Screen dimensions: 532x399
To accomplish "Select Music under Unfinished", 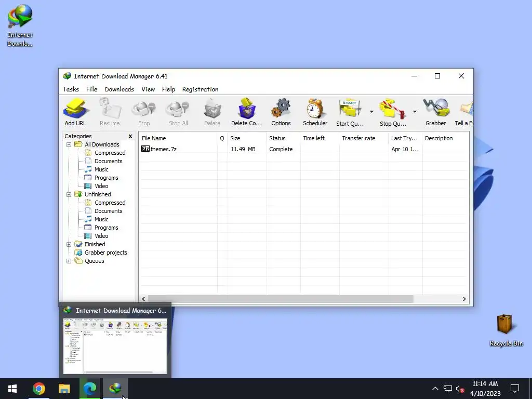I will pyautogui.click(x=101, y=220).
